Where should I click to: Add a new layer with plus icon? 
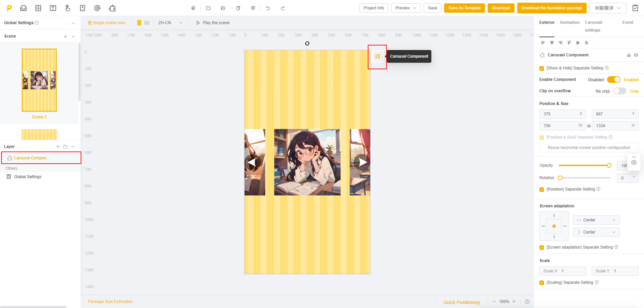(58, 147)
